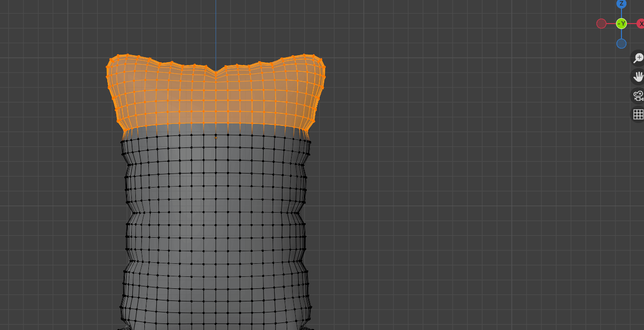The width and height of the screenshot is (644, 330).
Task: Click the blue Z axis gizmo handle
Action: coord(621,4)
